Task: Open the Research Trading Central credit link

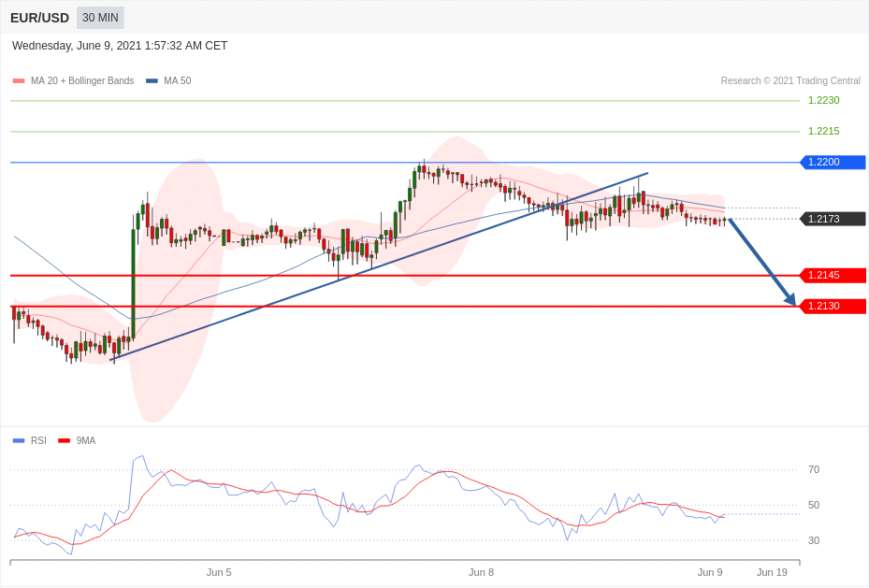Action: [x=789, y=81]
